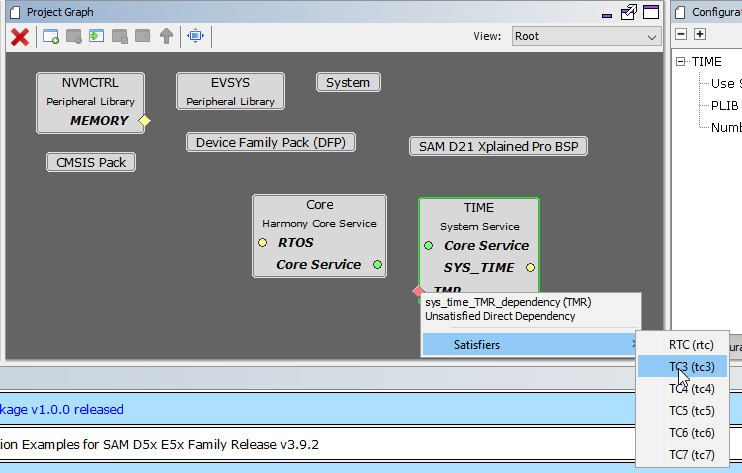Click the red X delete icon
This screenshot has width=742, height=473.
click(19, 36)
